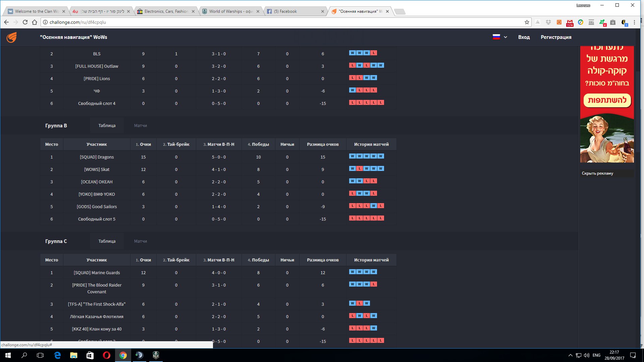Expand system tray hidden icons arrow
Viewport: 644px width, 362px height.
(x=570, y=355)
